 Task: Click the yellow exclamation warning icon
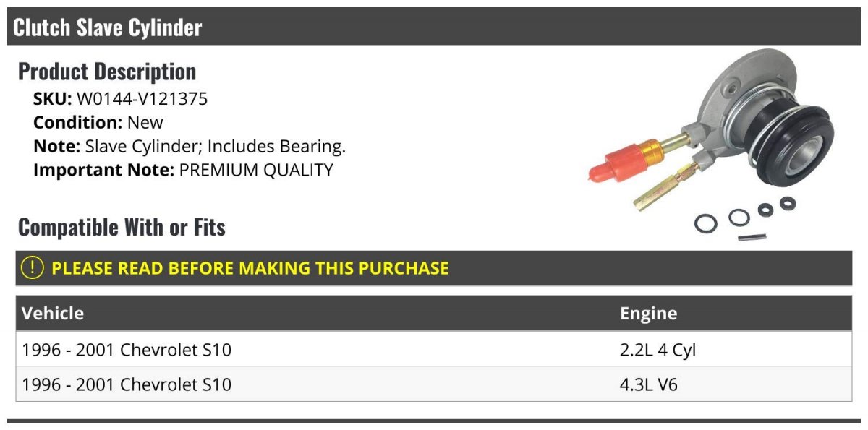point(32,267)
